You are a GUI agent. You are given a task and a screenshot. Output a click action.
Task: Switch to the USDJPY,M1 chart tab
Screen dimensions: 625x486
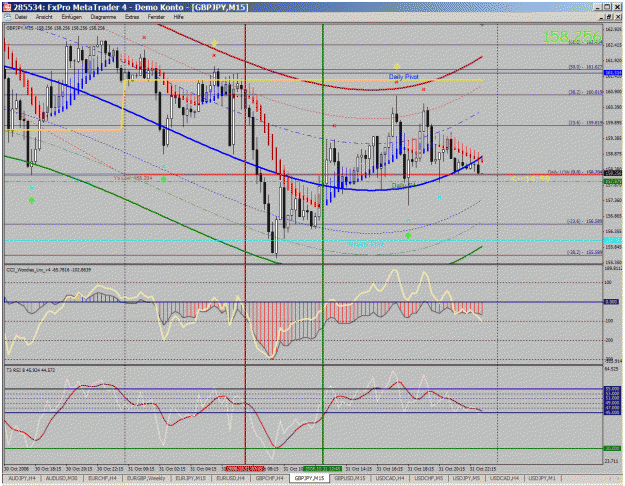[541, 478]
